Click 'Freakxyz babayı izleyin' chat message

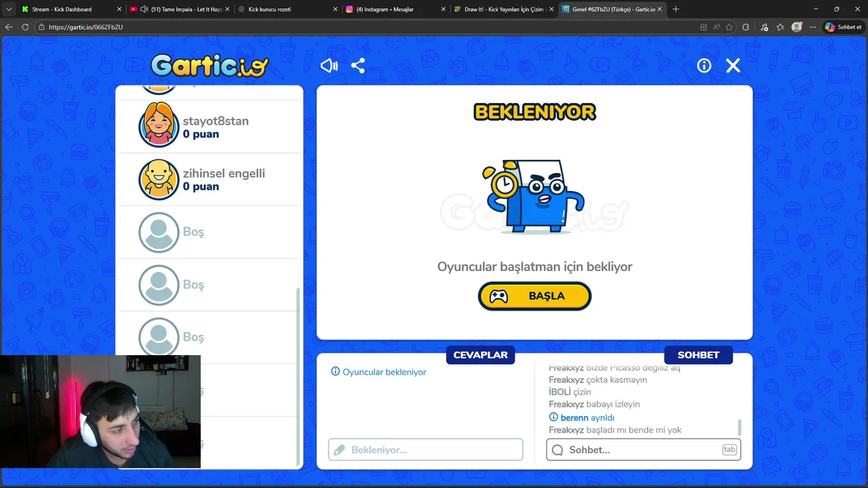pos(594,404)
